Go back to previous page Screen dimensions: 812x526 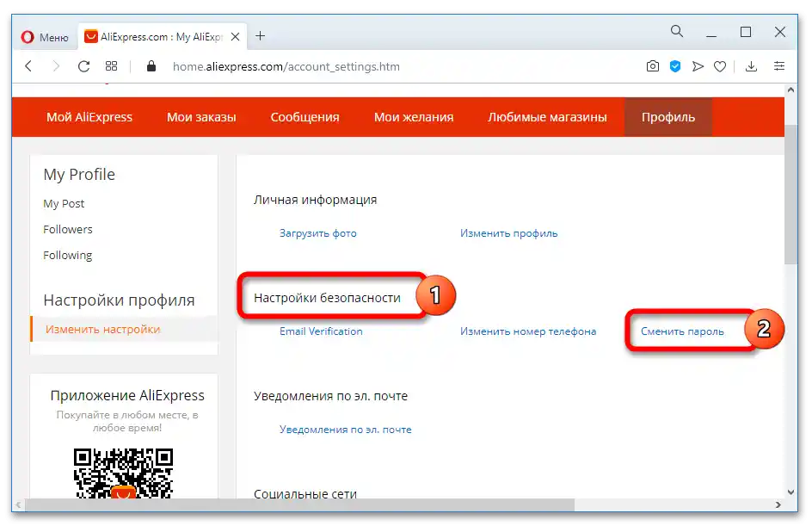click(x=29, y=66)
